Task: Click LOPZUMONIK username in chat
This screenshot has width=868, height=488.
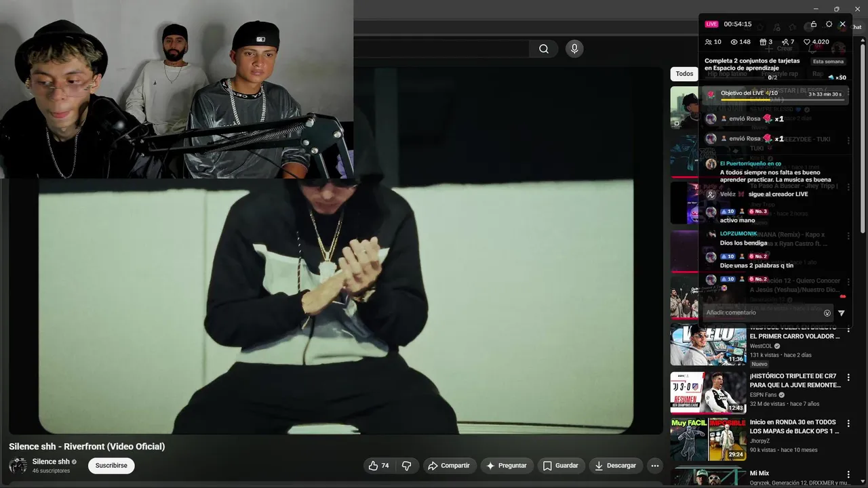Action: (x=738, y=234)
